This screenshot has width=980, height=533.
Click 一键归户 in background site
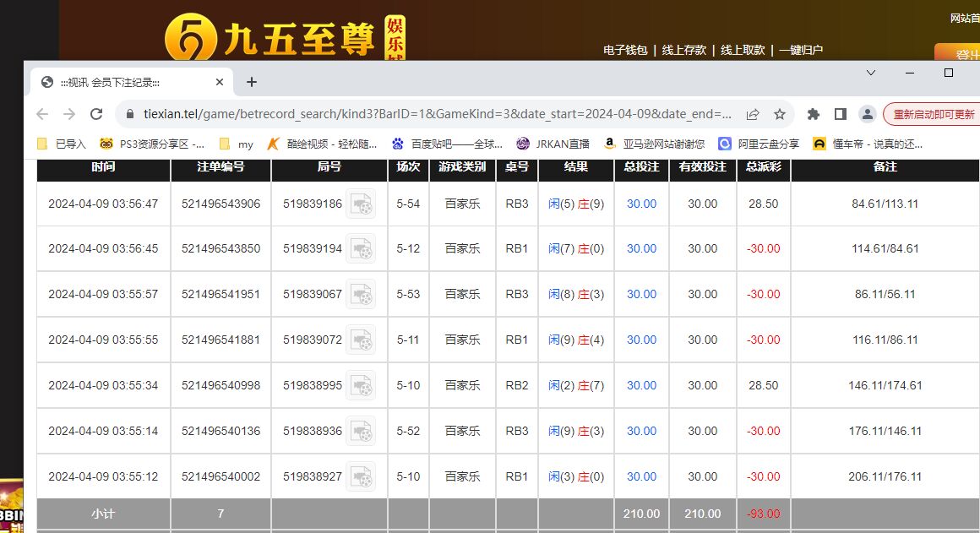click(x=801, y=50)
